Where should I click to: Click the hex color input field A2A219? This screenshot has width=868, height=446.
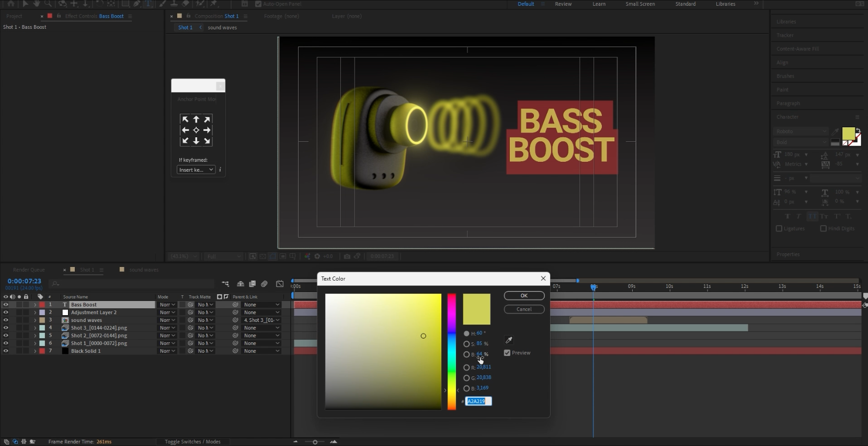(x=478, y=401)
